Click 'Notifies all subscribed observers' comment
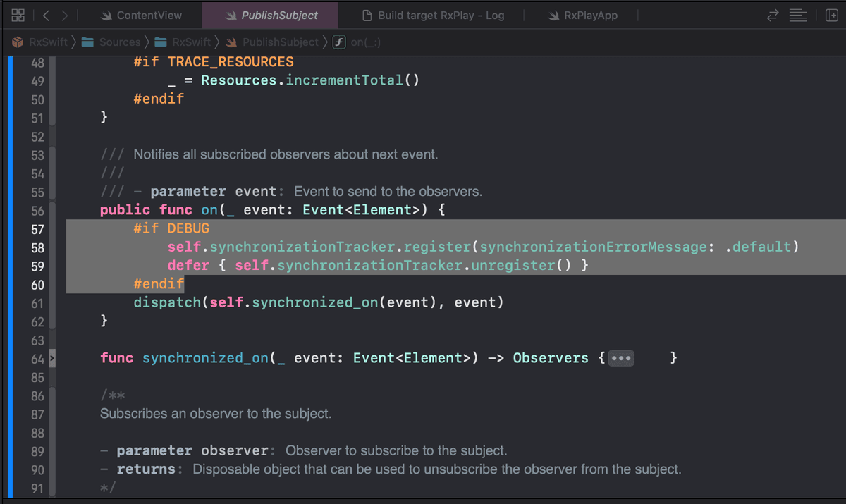 [x=286, y=154]
